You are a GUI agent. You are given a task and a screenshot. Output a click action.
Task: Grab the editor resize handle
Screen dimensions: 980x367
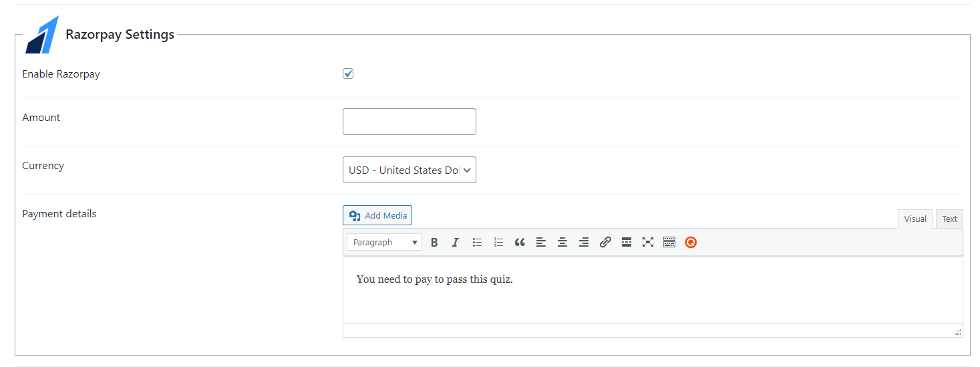pyautogui.click(x=957, y=332)
